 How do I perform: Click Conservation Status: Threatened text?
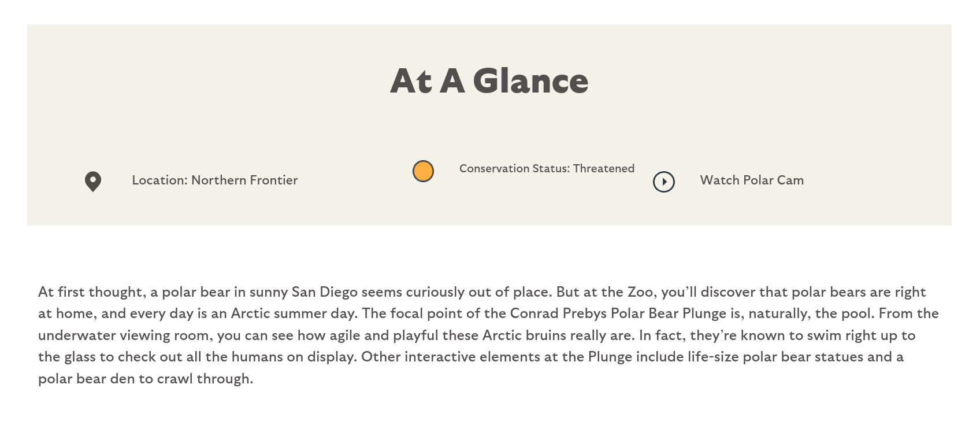[547, 169]
